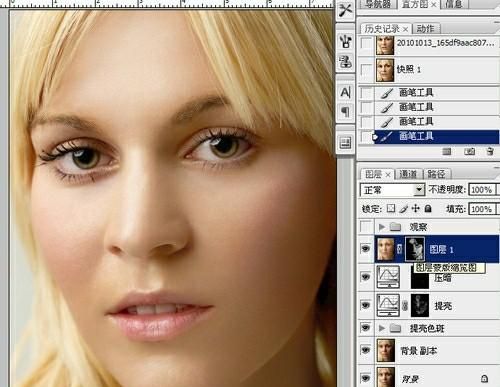This screenshot has height=387, width=500.
Task: Set history brush source to 快照 1
Action: click(x=367, y=70)
